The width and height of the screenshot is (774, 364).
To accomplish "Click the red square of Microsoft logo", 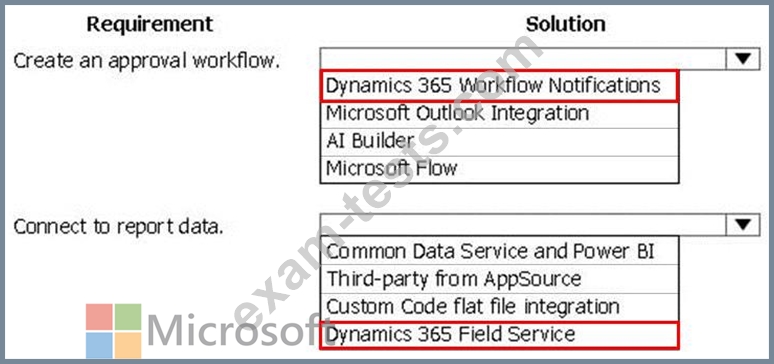I will coord(99,317).
